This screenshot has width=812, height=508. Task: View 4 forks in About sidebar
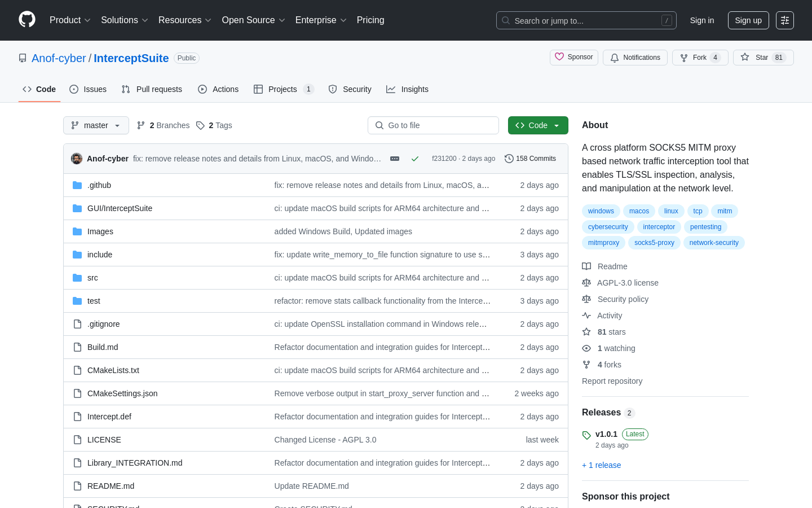(602, 365)
